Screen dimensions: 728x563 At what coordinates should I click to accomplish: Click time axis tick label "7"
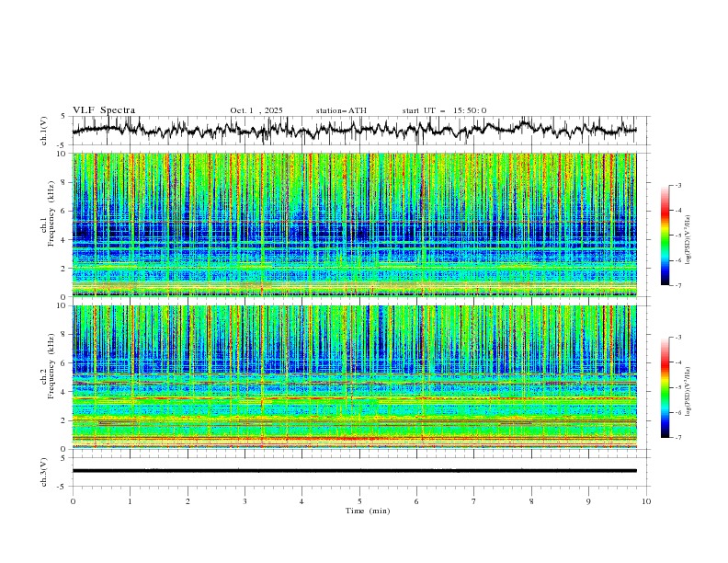(x=474, y=501)
